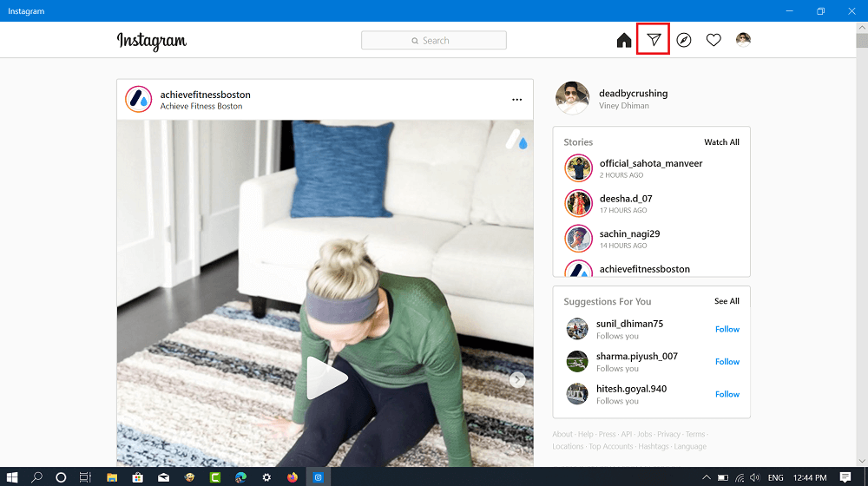Open the Help footer link

586,435
